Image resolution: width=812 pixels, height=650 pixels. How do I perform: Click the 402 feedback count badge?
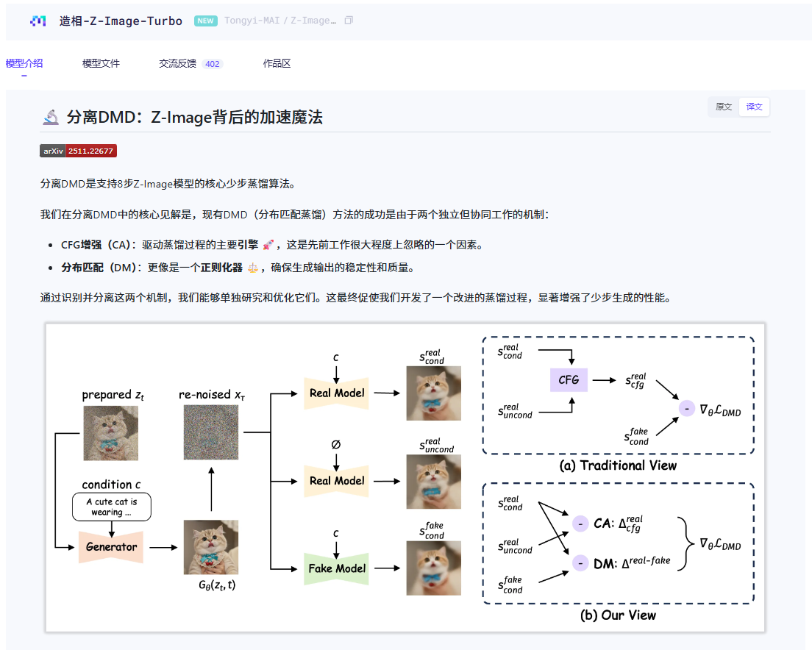tap(212, 63)
